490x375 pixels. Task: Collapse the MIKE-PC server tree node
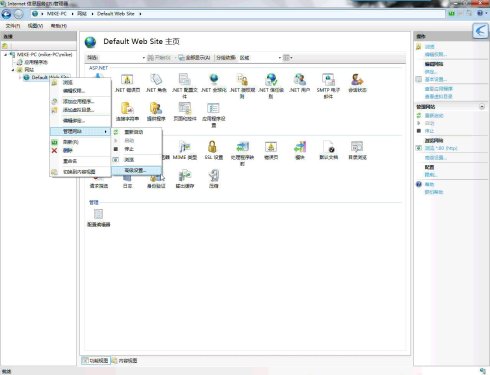6,54
